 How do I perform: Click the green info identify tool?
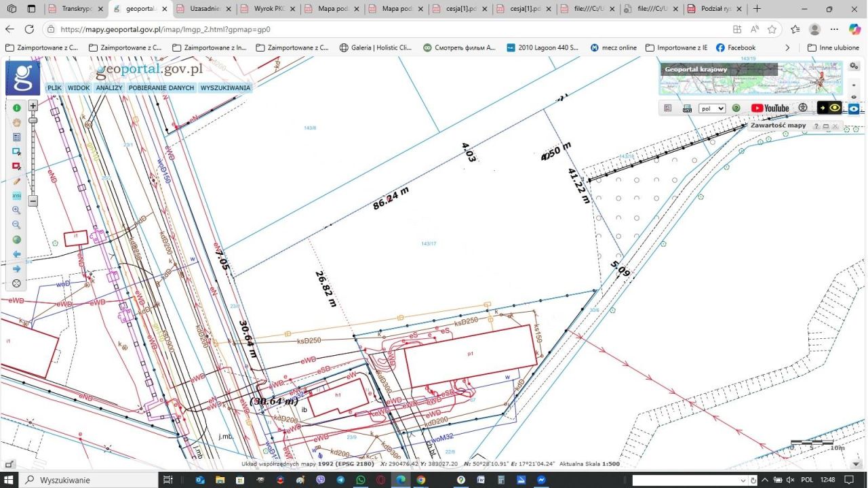point(17,108)
